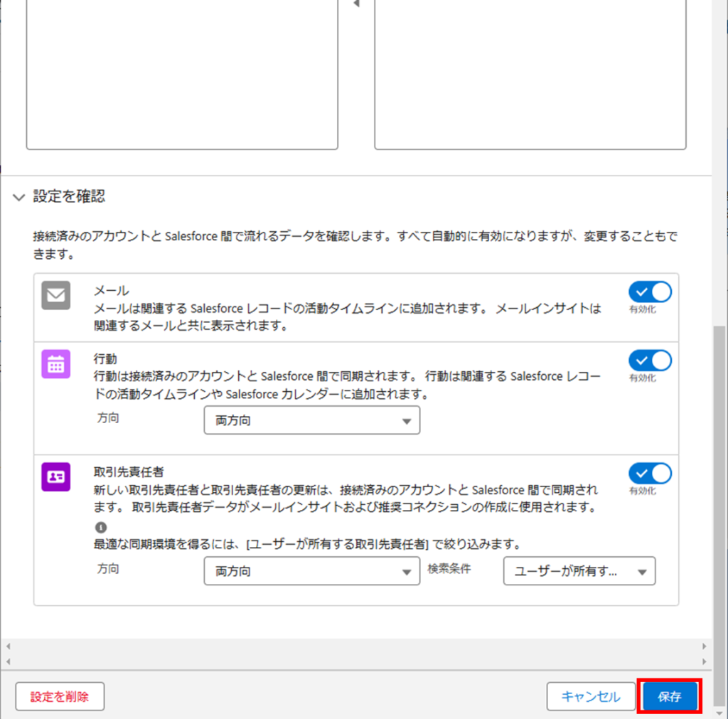728x719 pixels.
Task: Switch off the 取引先責任者 toggle
Action: coord(650,474)
